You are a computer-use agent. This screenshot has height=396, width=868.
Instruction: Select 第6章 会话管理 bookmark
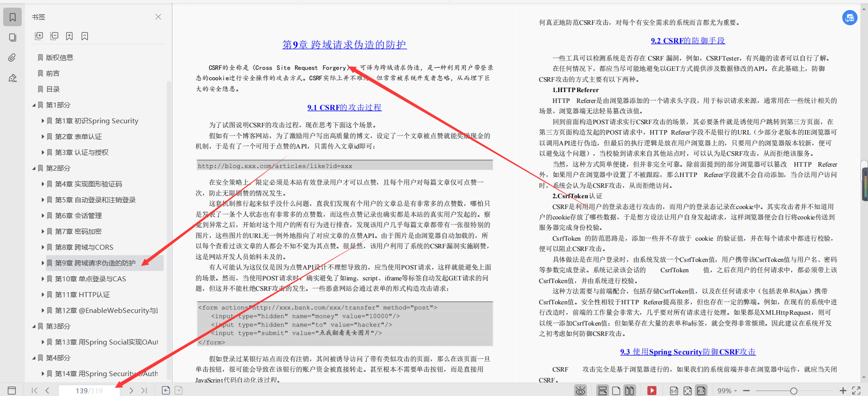tap(78, 215)
